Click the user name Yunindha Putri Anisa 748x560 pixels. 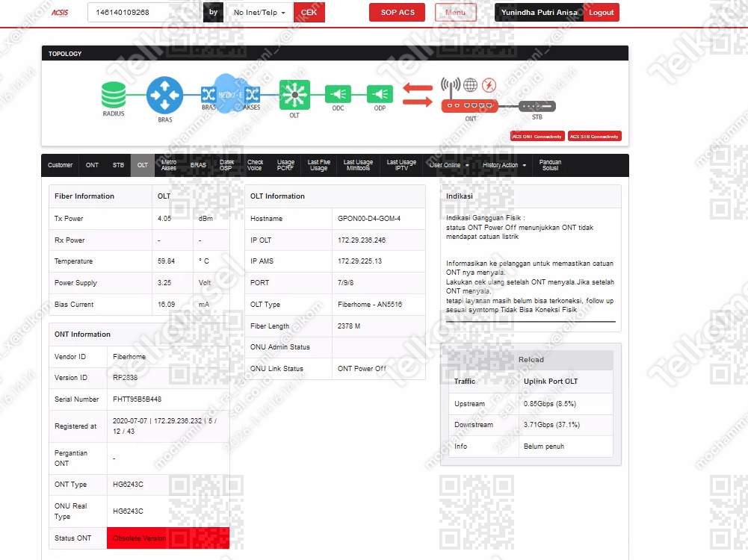click(x=539, y=13)
